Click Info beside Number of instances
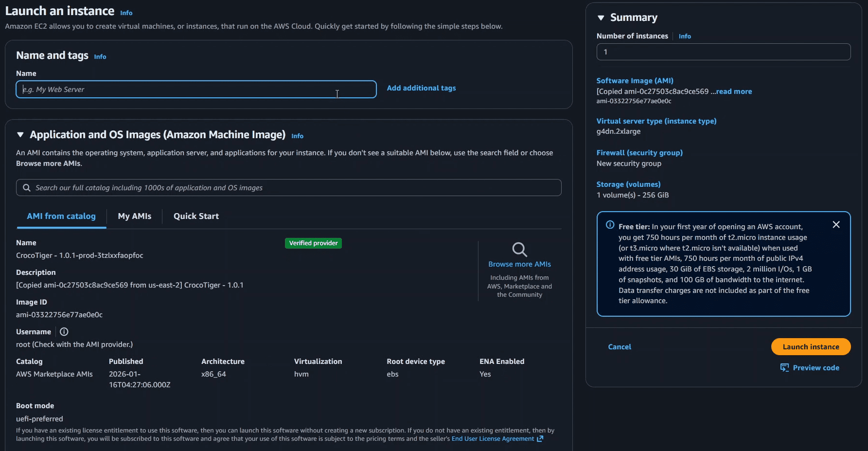The height and width of the screenshot is (451, 868). point(685,36)
